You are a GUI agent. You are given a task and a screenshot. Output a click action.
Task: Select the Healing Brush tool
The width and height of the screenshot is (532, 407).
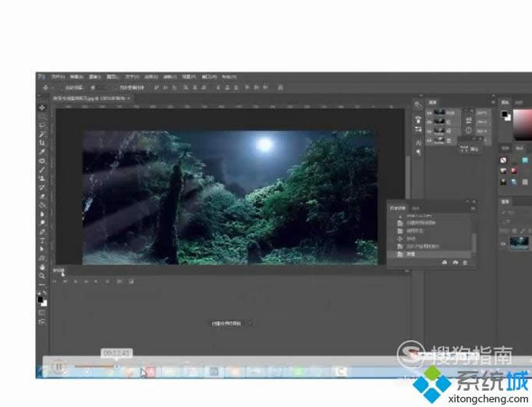pos(42,161)
